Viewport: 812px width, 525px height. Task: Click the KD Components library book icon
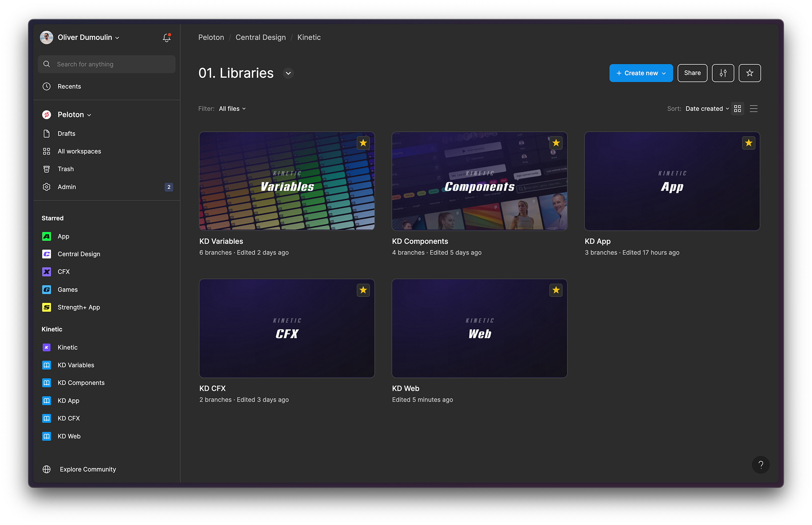click(x=47, y=383)
